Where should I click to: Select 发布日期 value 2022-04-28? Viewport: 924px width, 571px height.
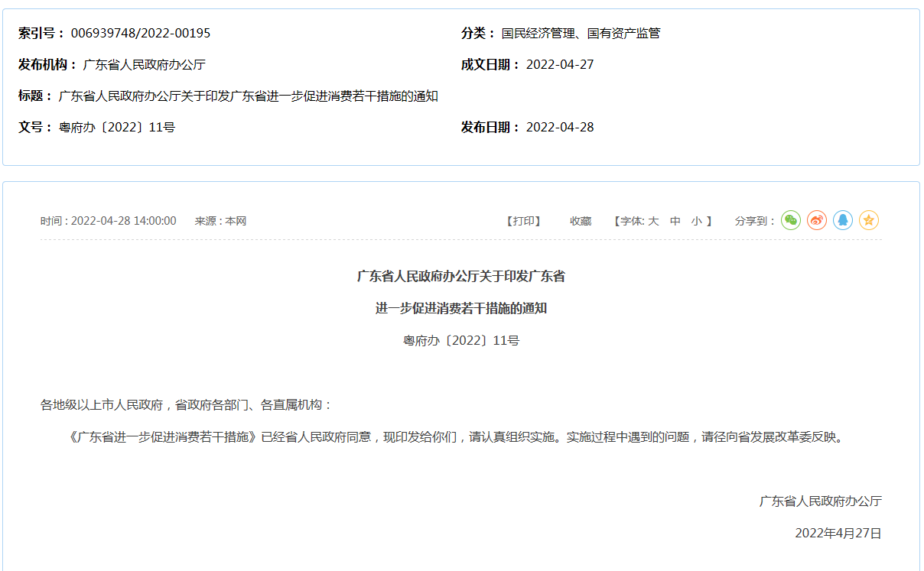pyautogui.click(x=560, y=127)
